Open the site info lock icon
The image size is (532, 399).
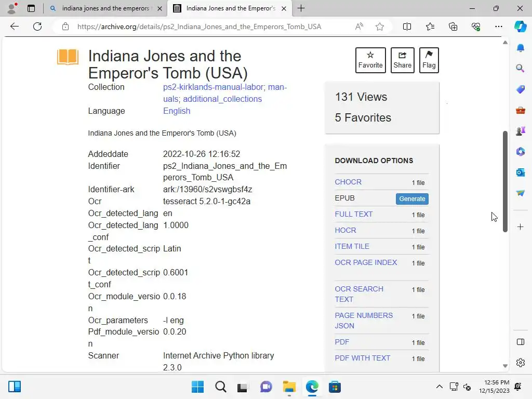(65, 26)
